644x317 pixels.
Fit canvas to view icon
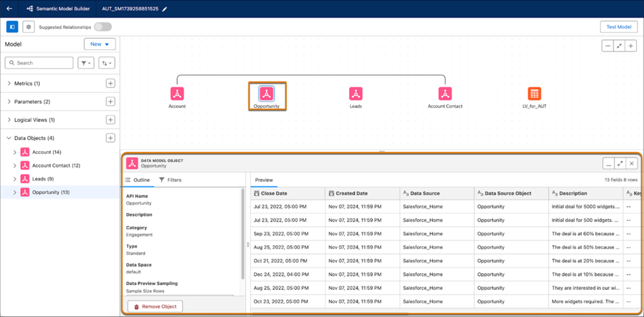coord(619,46)
